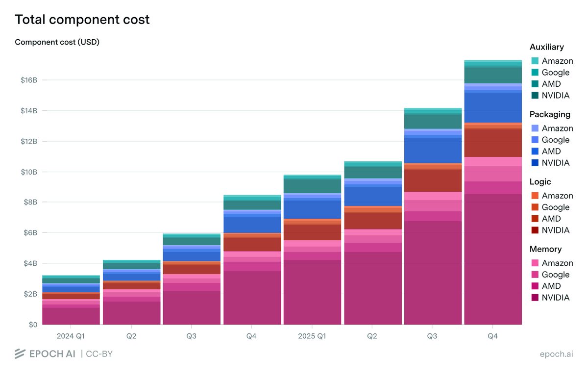This screenshot has width=588, height=380.
Task: Click the Auxiliary NVIDIA legend color swatch
Action: pyautogui.click(x=535, y=96)
